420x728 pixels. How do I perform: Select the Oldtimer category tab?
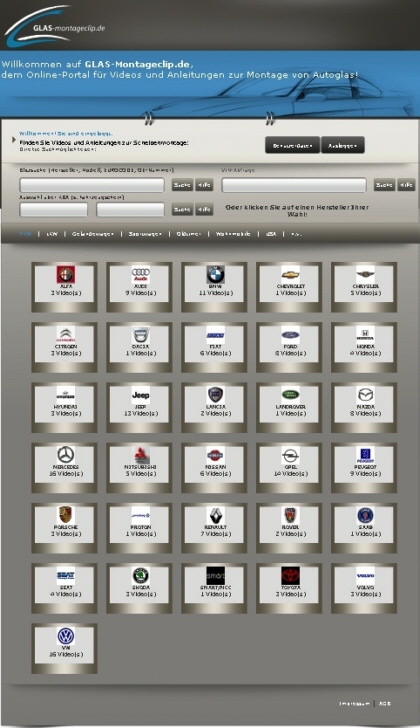[189, 234]
